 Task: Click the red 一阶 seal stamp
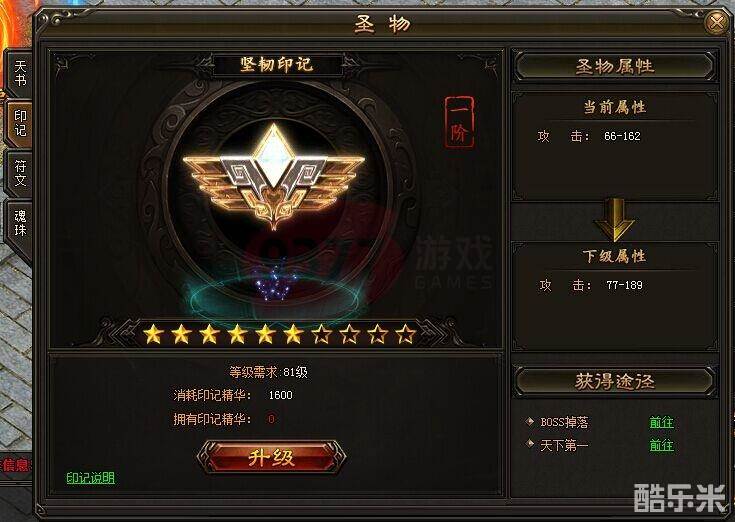point(459,122)
